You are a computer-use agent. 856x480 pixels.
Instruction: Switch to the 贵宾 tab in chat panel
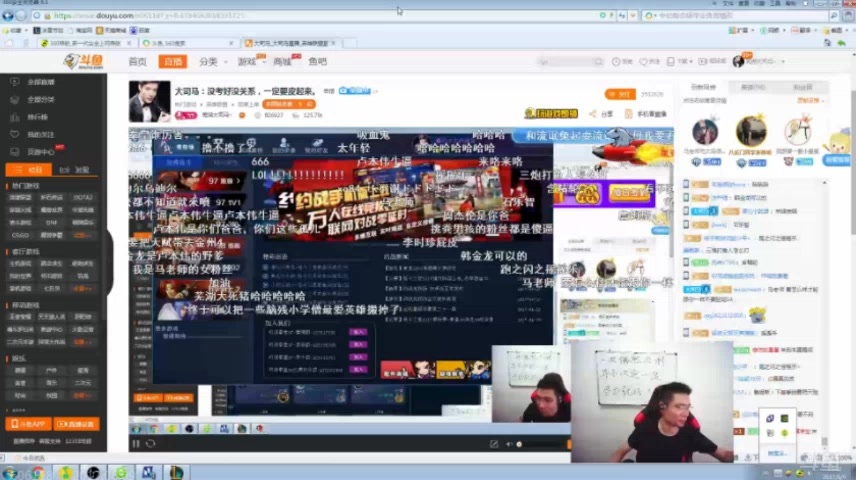point(753,87)
